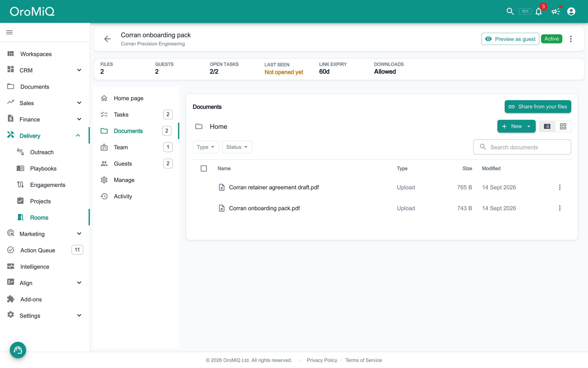588x368 pixels.
Task: Expand the Marketing sidebar section
Action: 79,234
